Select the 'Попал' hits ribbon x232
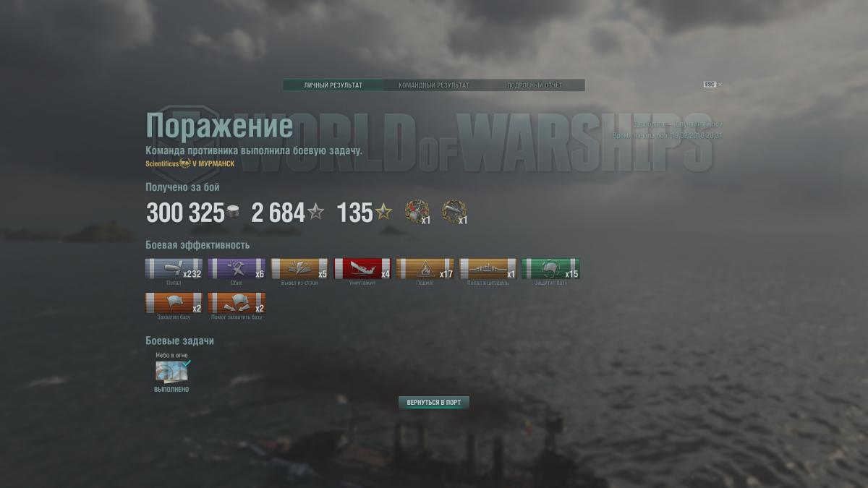The width and height of the screenshot is (868, 488). coord(174,269)
